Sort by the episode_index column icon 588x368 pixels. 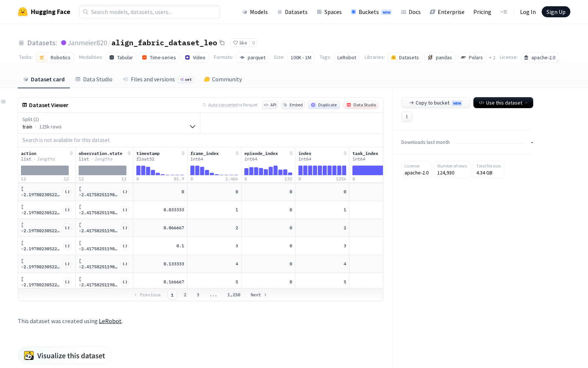[291, 153]
